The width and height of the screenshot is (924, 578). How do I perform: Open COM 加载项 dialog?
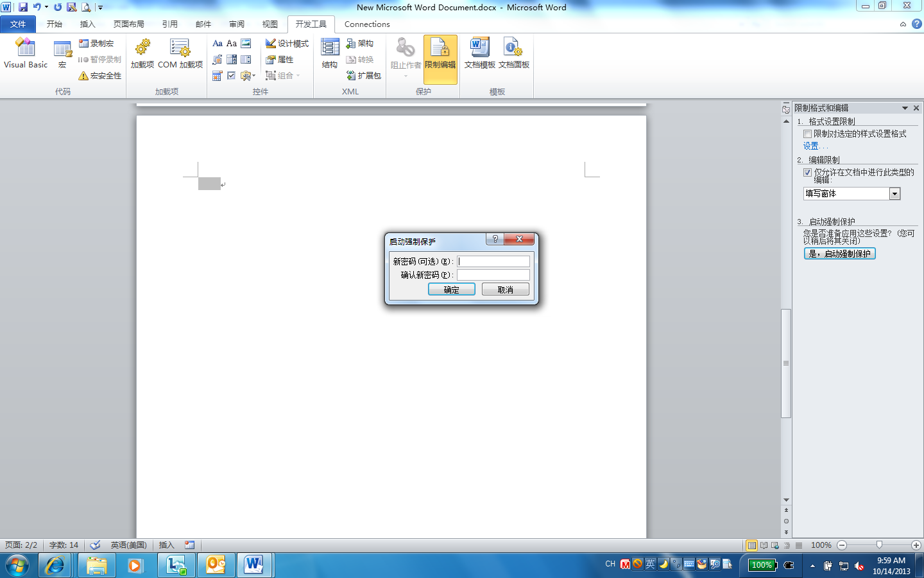click(180, 54)
